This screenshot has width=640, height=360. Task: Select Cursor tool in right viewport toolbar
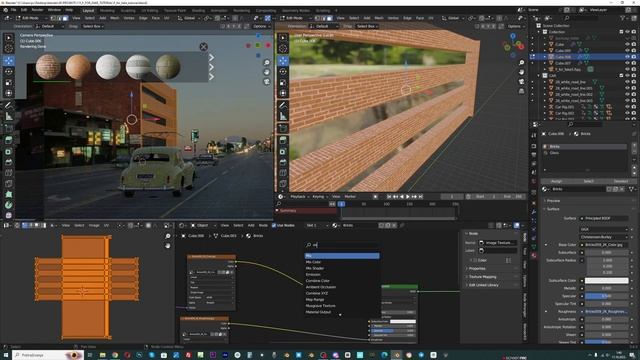click(x=283, y=49)
